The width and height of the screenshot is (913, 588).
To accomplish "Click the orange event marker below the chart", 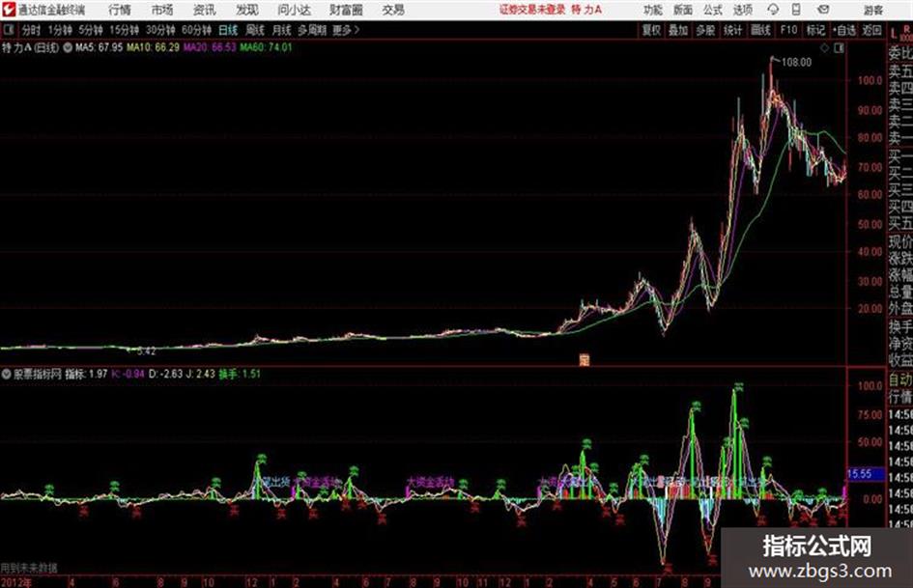I will 584,359.
